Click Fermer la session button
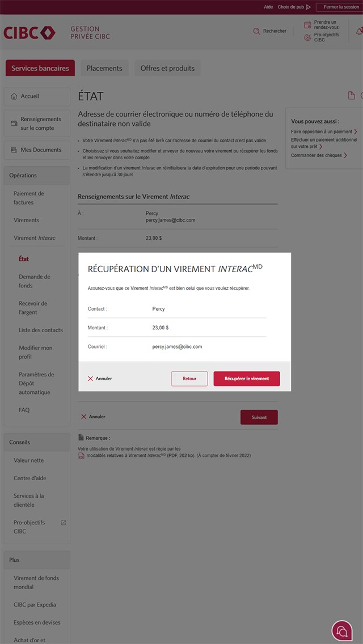Viewport: 363px width, 644px height. [341, 7]
